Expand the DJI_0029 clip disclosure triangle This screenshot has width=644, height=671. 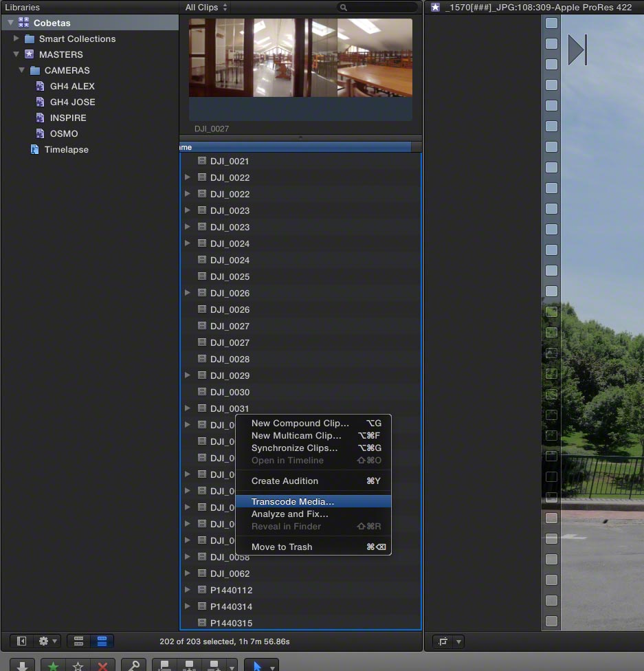[x=188, y=375]
